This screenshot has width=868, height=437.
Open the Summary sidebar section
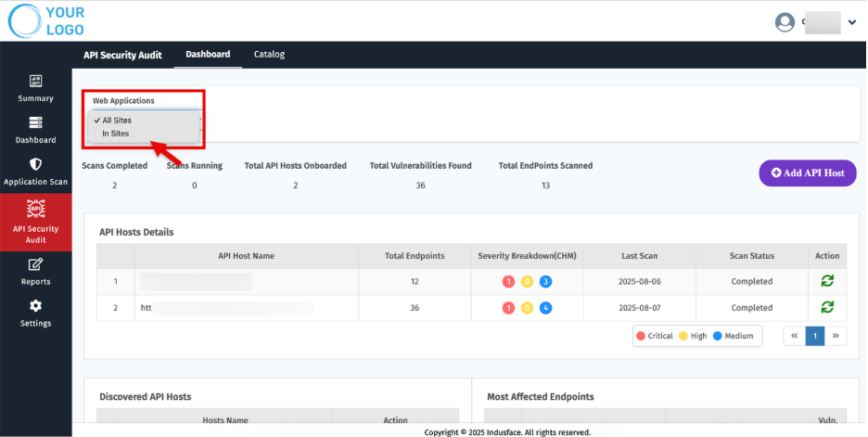[x=35, y=89]
